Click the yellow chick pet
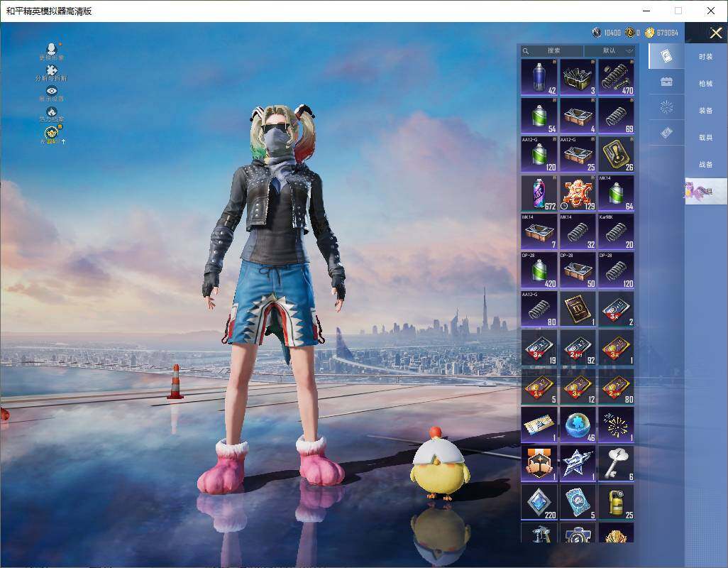The height and width of the screenshot is (568, 728). [x=439, y=464]
